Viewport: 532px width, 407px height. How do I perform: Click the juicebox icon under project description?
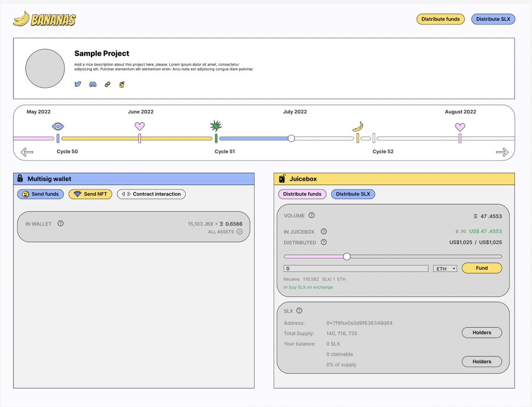pyautogui.click(x=121, y=84)
